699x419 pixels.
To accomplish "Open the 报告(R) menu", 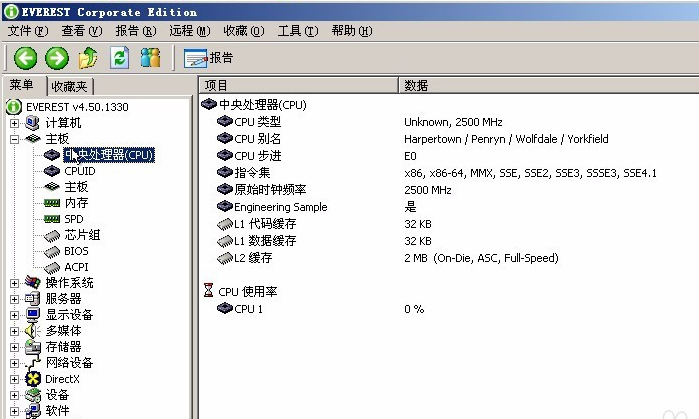I will [x=136, y=31].
